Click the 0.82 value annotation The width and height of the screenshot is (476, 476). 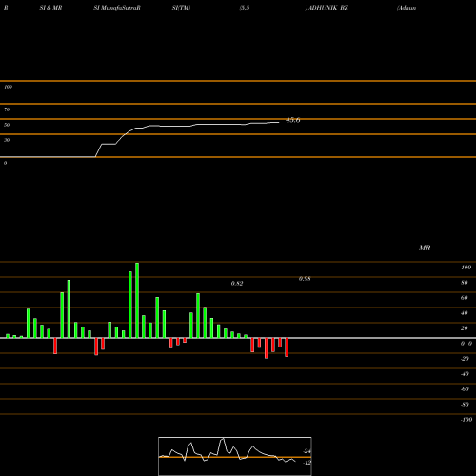(x=237, y=284)
